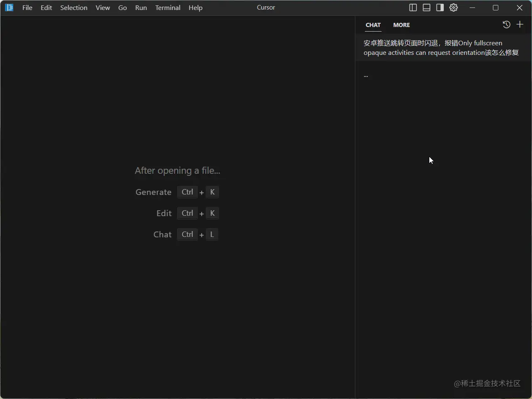Screen dimensions: 532x399
Task: Close the Cursor window
Action: tap(520, 7)
